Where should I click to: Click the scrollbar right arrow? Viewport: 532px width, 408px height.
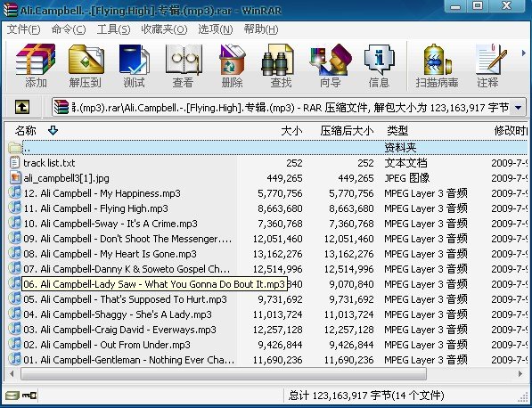(x=520, y=374)
